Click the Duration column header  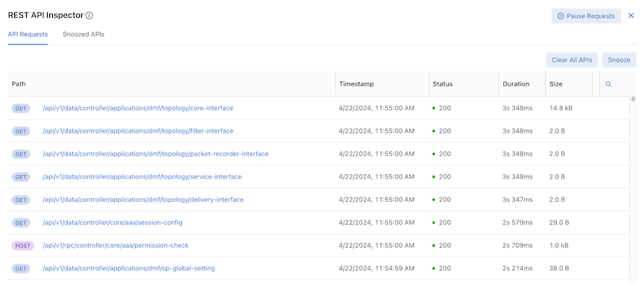[516, 83]
